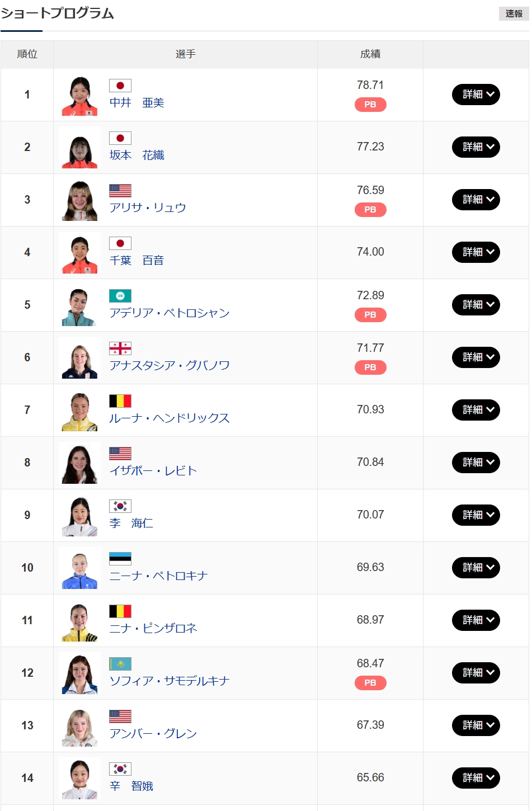Click the Belgium flag above ルーナ・ヘンドリックス
This screenshot has width=532, height=811.
tap(120, 401)
